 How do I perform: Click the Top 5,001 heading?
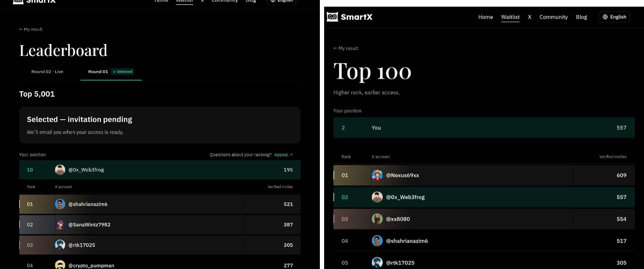click(37, 94)
